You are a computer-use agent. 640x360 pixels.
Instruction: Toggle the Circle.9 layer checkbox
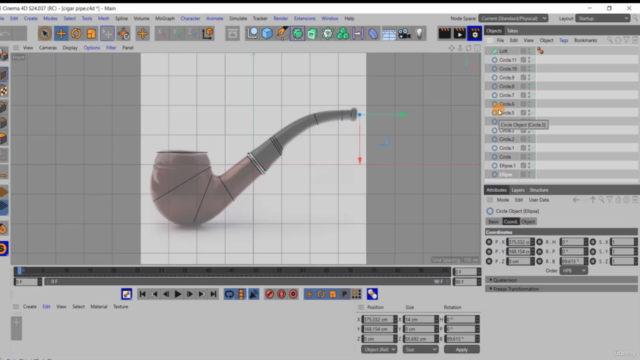[523, 77]
